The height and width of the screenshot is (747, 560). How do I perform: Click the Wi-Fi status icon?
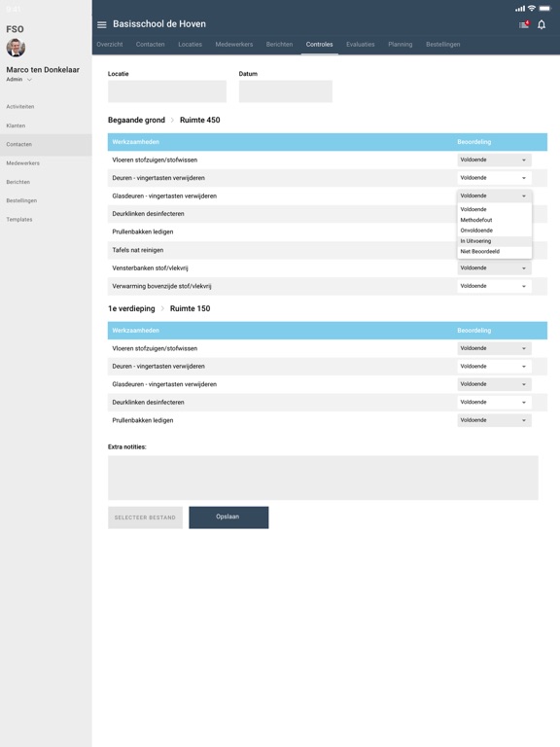[532, 8]
